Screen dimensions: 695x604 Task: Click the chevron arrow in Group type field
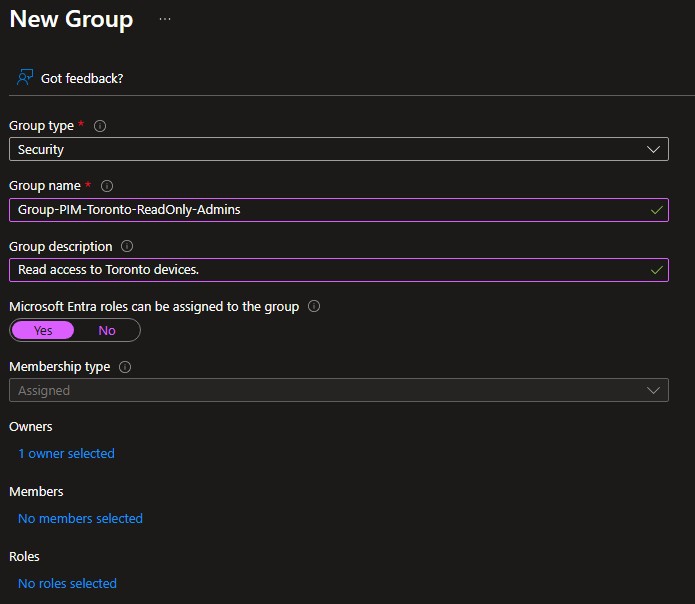tap(654, 150)
